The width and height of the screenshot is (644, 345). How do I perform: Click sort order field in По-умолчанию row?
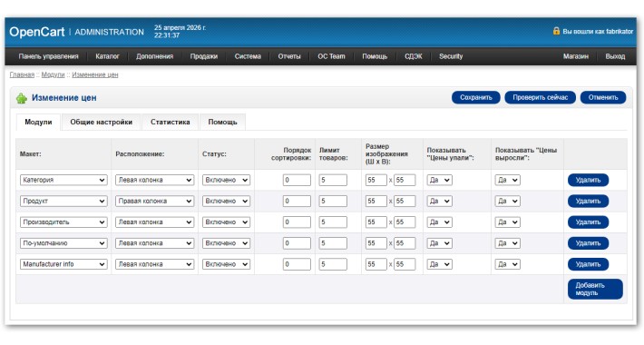click(297, 243)
